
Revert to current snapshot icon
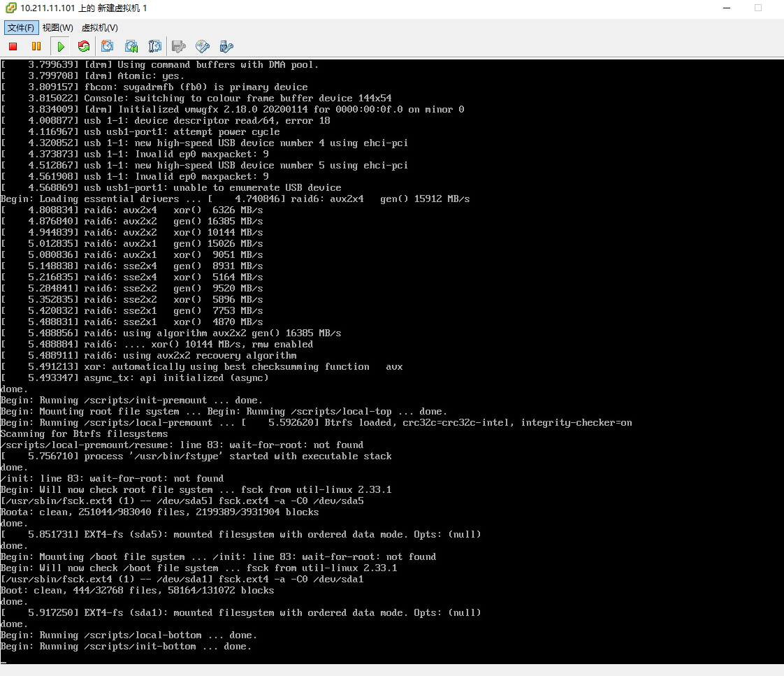[x=131, y=47]
